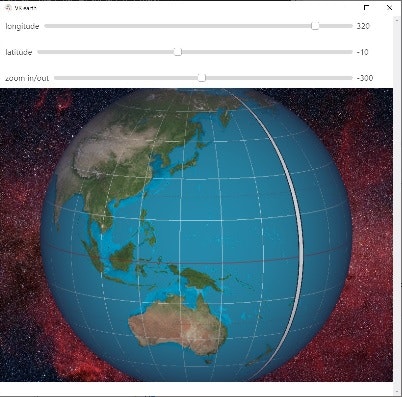This screenshot has width=402, height=397.
Task: Click the longitude slider handle
Action: pyautogui.click(x=315, y=26)
